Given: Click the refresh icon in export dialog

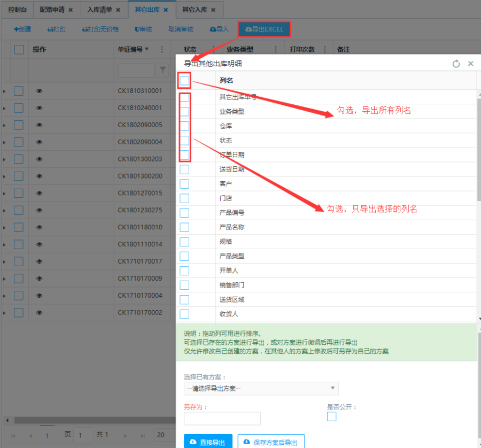Looking at the screenshot, I should (456, 64).
